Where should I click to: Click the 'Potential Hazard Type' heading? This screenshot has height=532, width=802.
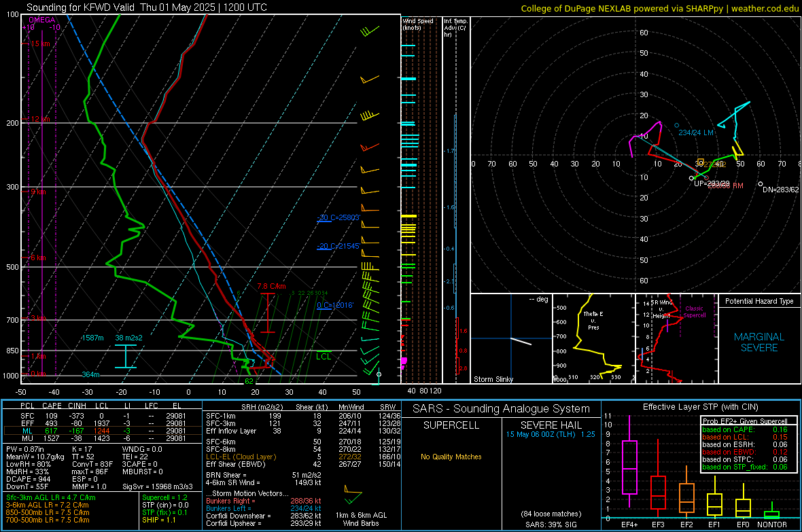[x=759, y=301]
